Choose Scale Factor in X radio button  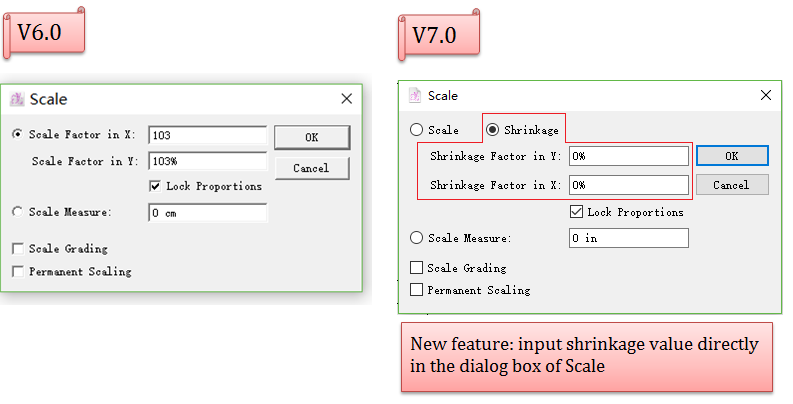click(17, 134)
